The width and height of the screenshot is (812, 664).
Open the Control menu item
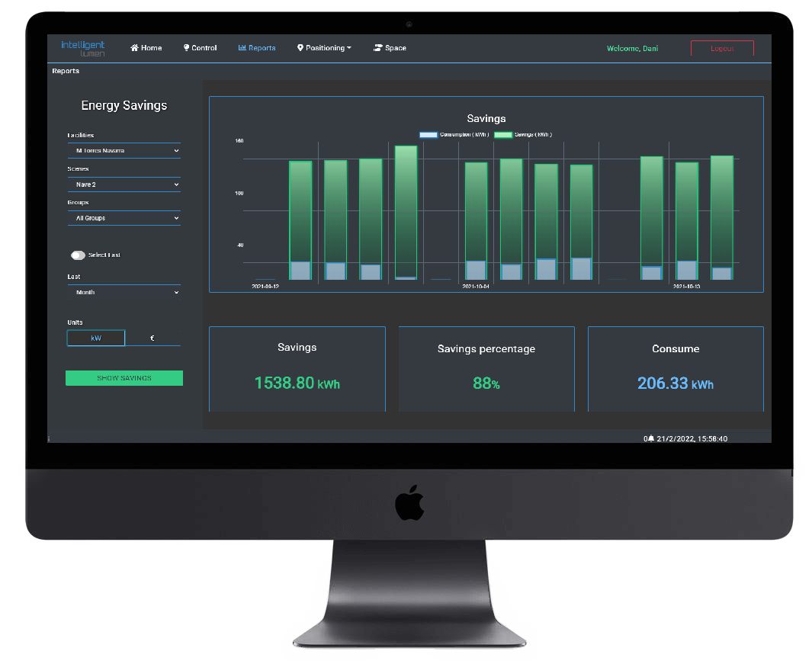pyautogui.click(x=201, y=48)
